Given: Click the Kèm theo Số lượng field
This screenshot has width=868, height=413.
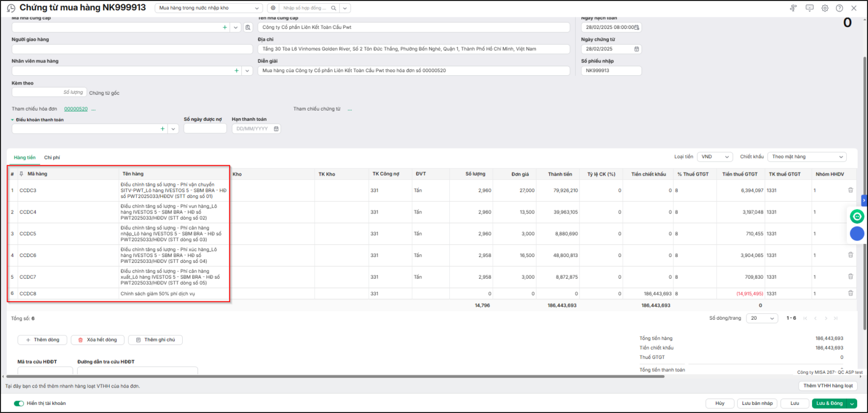Looking at the screenshot, I should (48, 92).
